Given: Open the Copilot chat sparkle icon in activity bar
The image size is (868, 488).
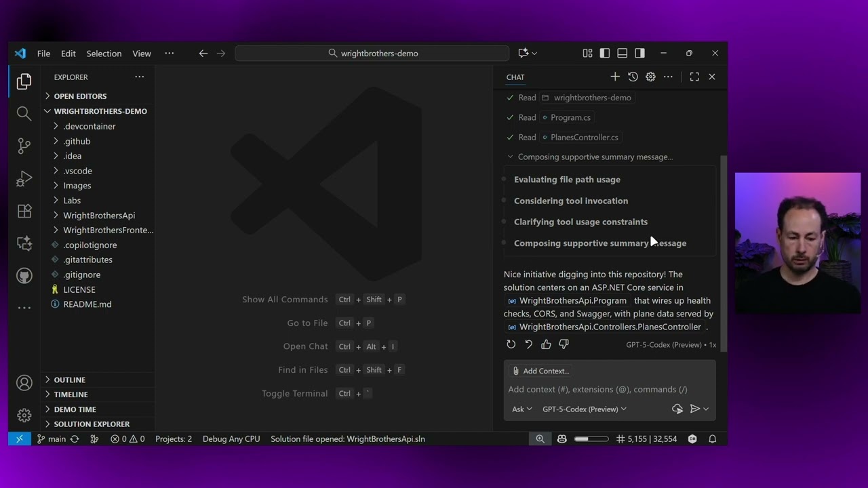Looking at the screenshot, I should 24,243.
